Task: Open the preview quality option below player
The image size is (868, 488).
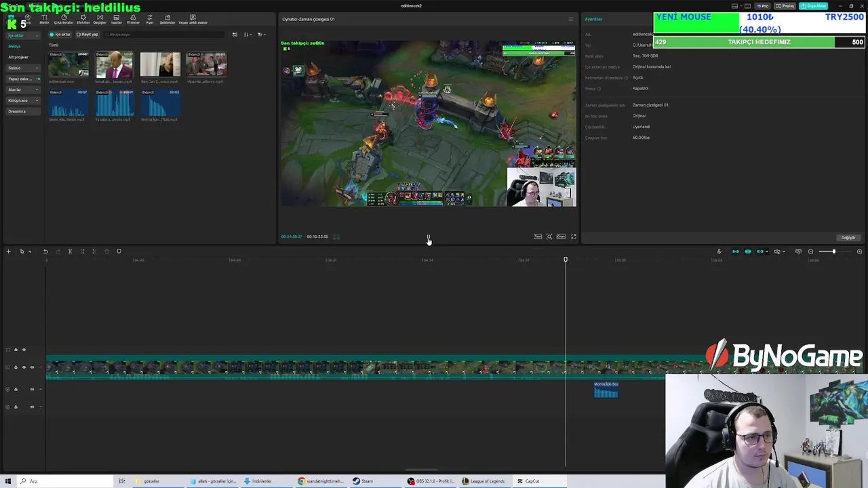Action: pos(538,237)
